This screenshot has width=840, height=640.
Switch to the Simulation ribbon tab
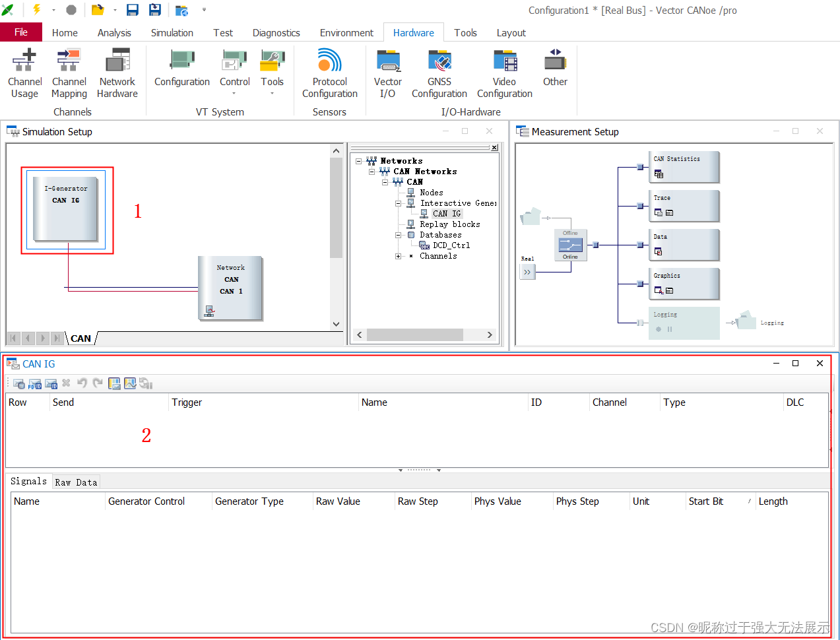tap(172, 32)
